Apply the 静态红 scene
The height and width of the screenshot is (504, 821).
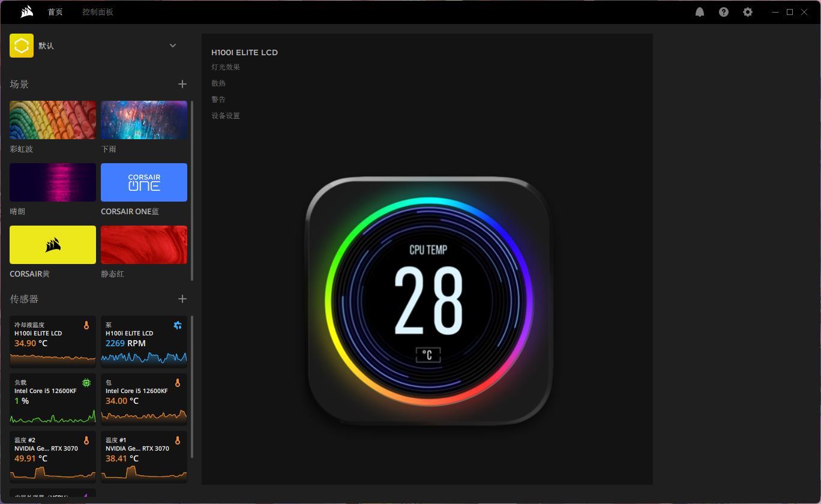pos(144,245)
